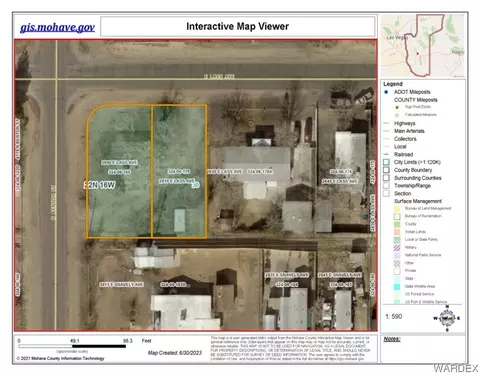Click the map disclaimer paragraph

[290, 348]
